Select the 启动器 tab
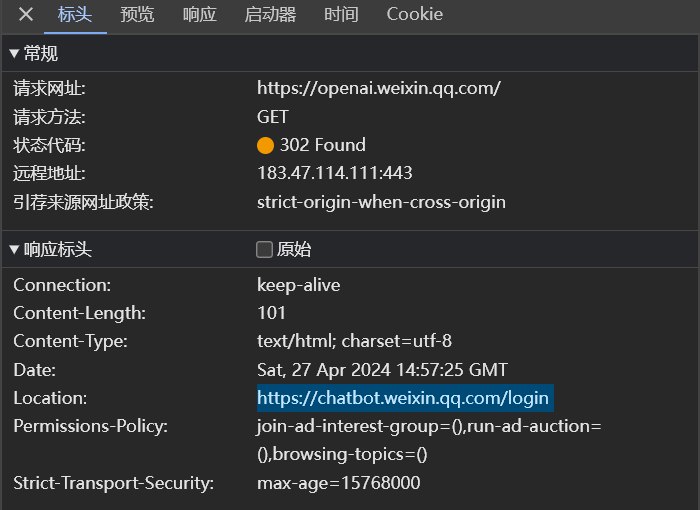 [270, 15]
